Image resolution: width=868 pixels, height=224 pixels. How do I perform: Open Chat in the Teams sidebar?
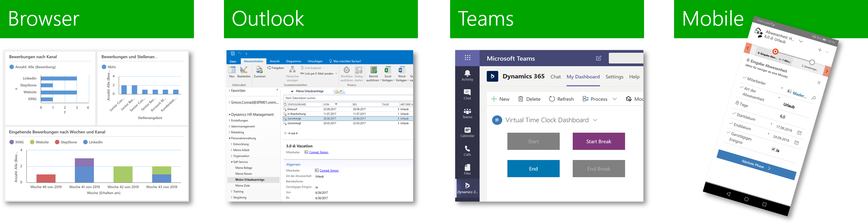(x=467, y=94)
